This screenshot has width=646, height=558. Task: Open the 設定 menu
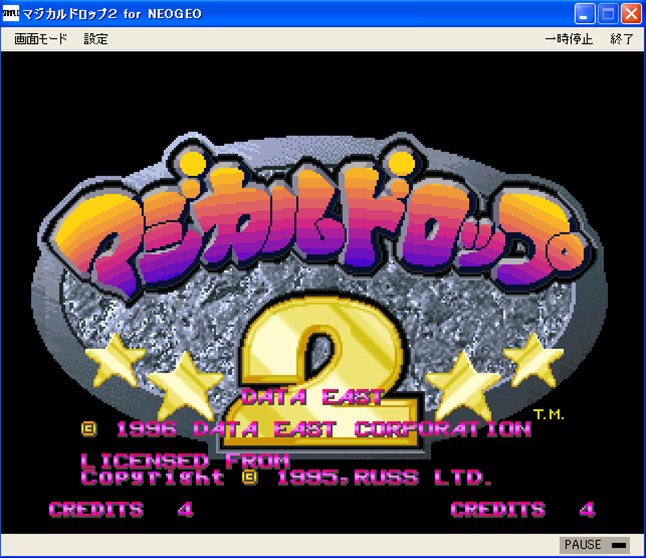pos(96,39)
